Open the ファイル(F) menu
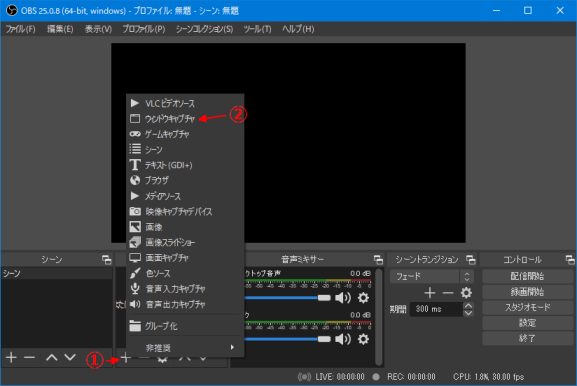Image resolution: width=577 pixels, height=386 pixels. 21,29
